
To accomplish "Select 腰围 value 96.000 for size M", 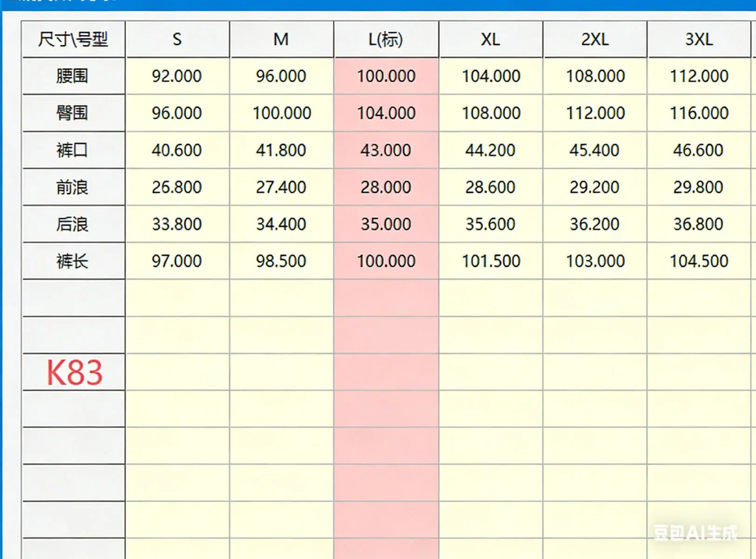I will click(281, 76).
